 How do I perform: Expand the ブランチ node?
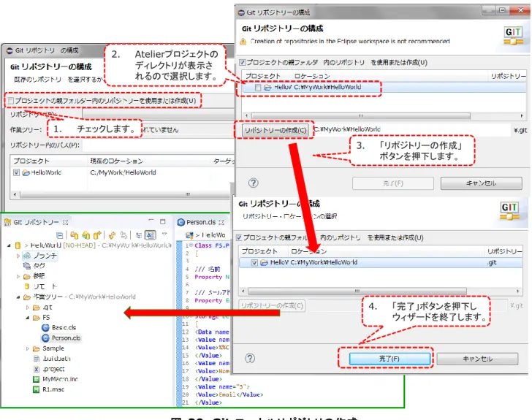pos(18,256)
